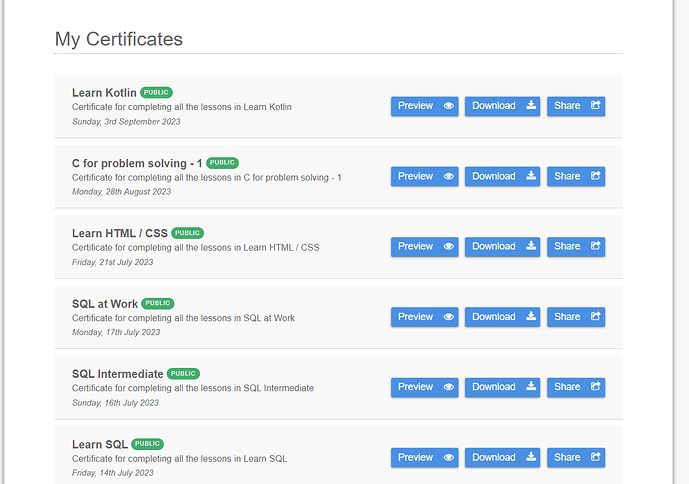The width and height of the screenshot is (689, 484).
Task: Preview the SQL at Work certificate
Action: point(424,317)
